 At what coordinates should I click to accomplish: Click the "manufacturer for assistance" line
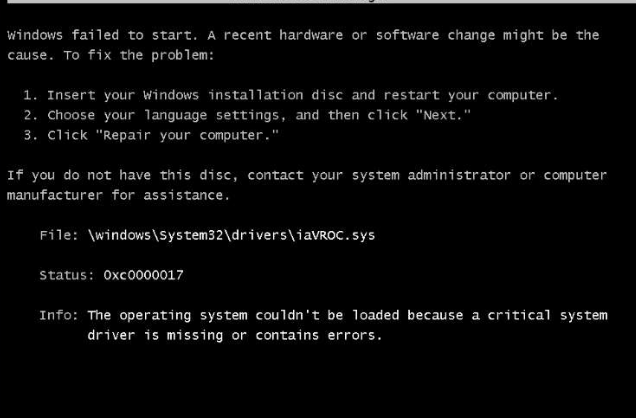click(118, 195)
